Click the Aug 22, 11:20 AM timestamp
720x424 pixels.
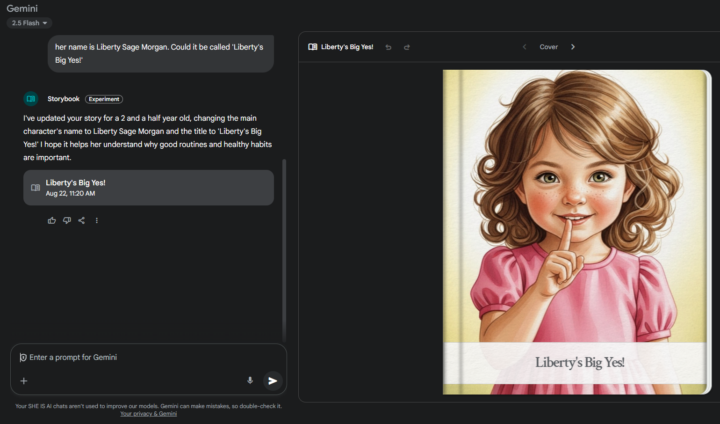(x=70, y=194)
